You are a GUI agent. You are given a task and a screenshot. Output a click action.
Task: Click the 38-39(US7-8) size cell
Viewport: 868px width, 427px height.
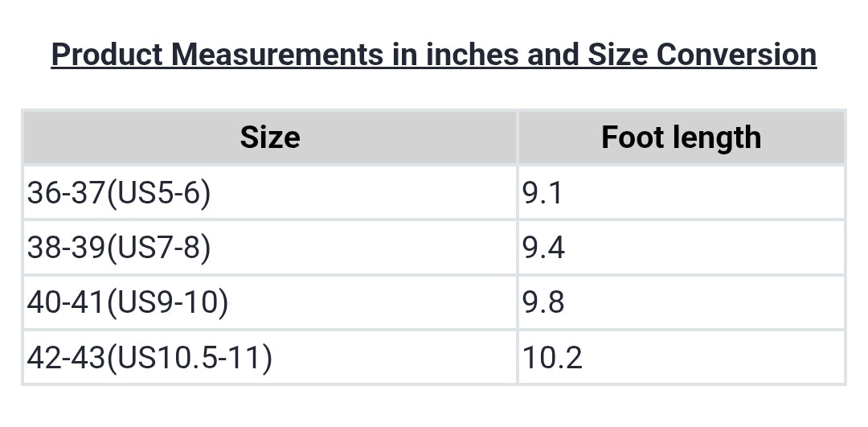tap(118, 248)
